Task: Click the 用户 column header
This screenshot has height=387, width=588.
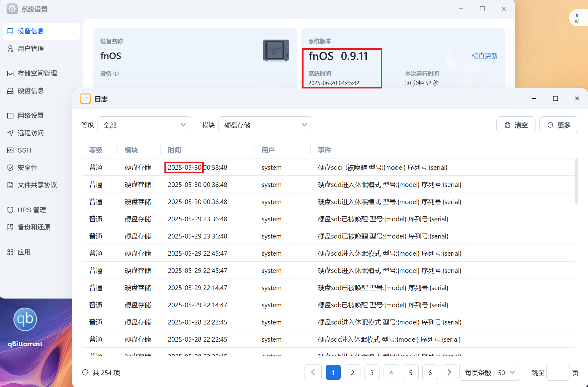Action: click(268, 150)
